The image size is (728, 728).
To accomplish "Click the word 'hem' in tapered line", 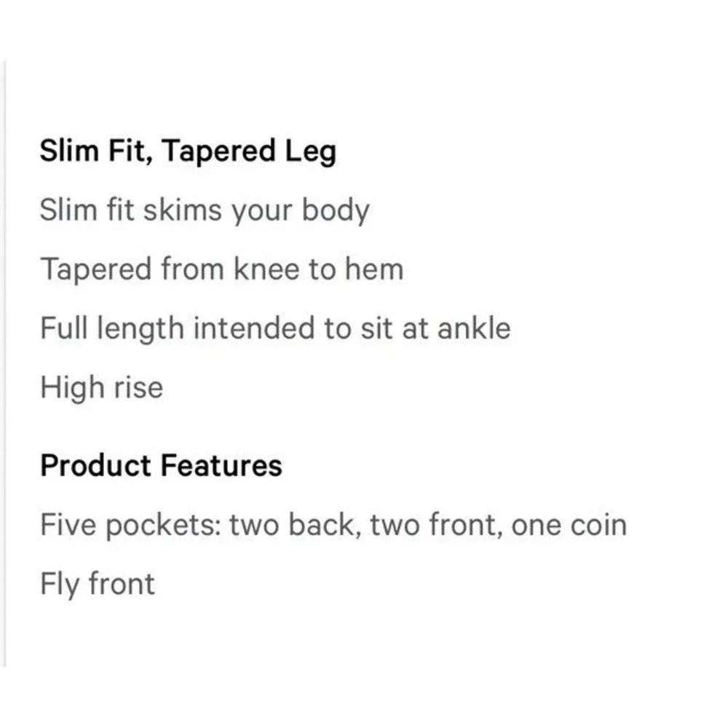I will tap(373, 269).
